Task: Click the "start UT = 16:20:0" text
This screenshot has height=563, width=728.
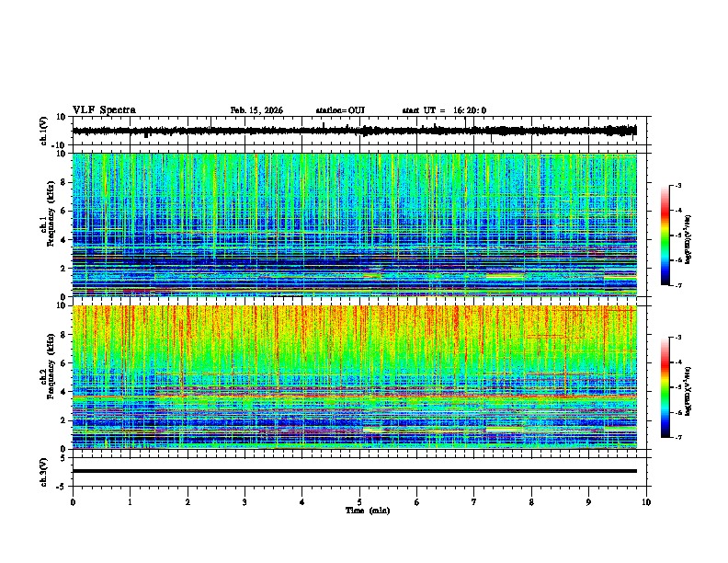Action: point(444,110)
